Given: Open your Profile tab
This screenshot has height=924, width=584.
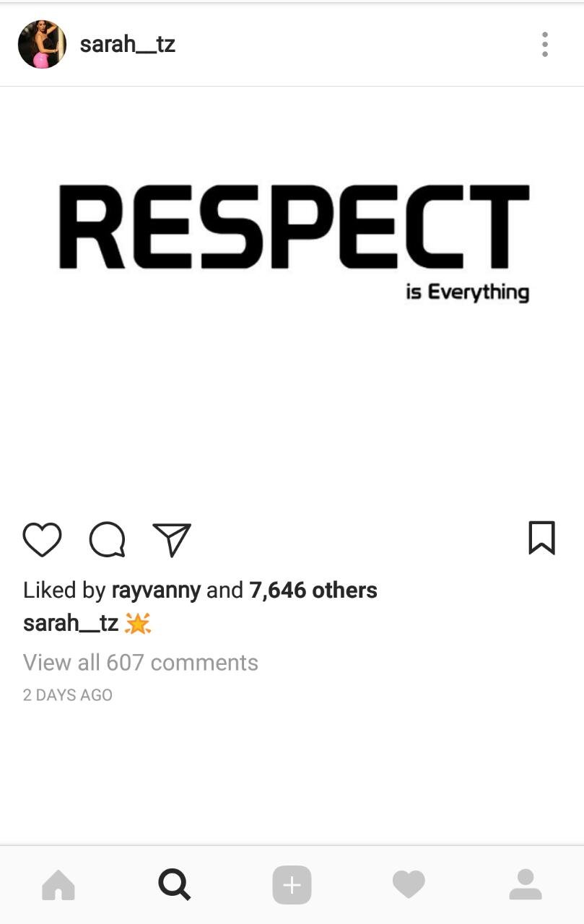Looking at the screenshot, I should pos(526,884).
